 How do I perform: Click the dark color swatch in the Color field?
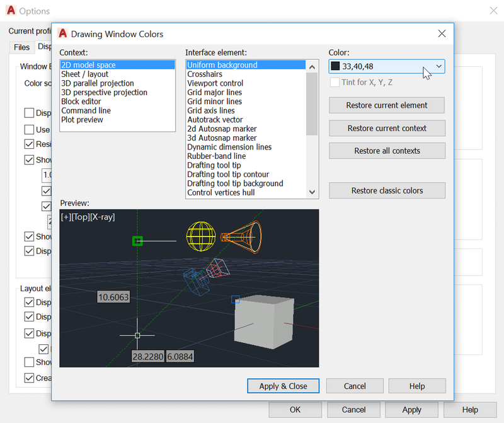click(335, 66)
